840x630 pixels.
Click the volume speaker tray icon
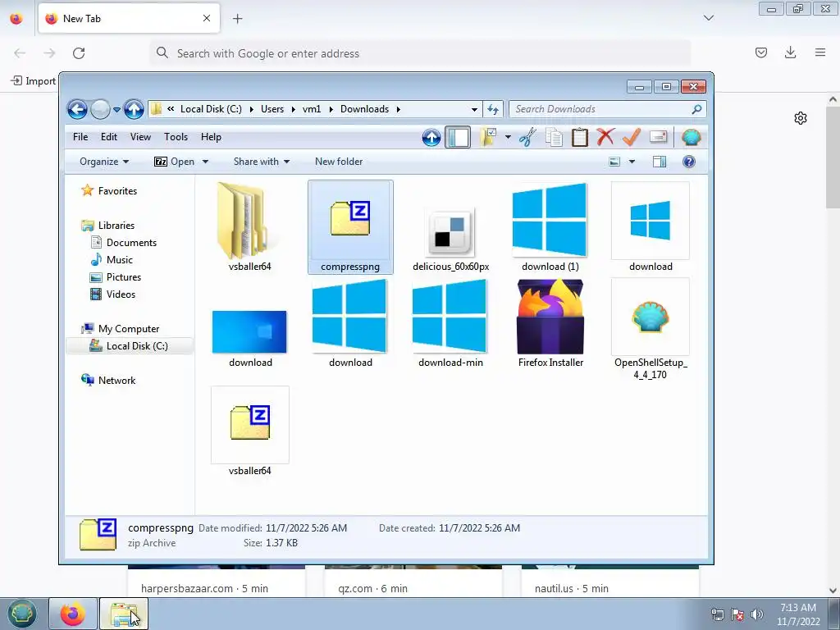756,614
